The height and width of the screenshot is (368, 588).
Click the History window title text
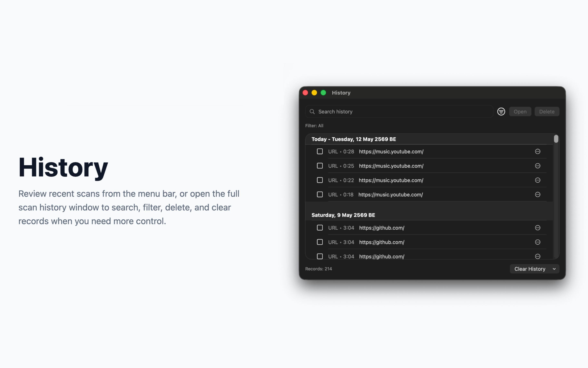coord(341,93)
